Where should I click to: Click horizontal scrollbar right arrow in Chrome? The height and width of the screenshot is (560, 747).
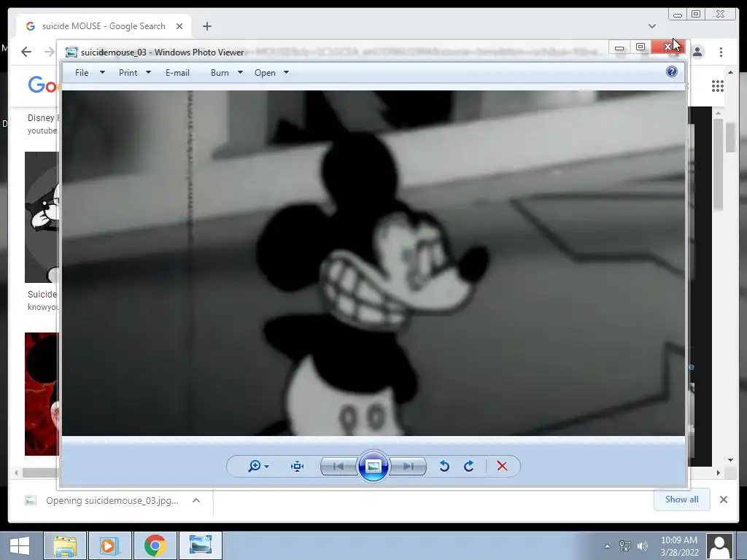tap(718, 472)
